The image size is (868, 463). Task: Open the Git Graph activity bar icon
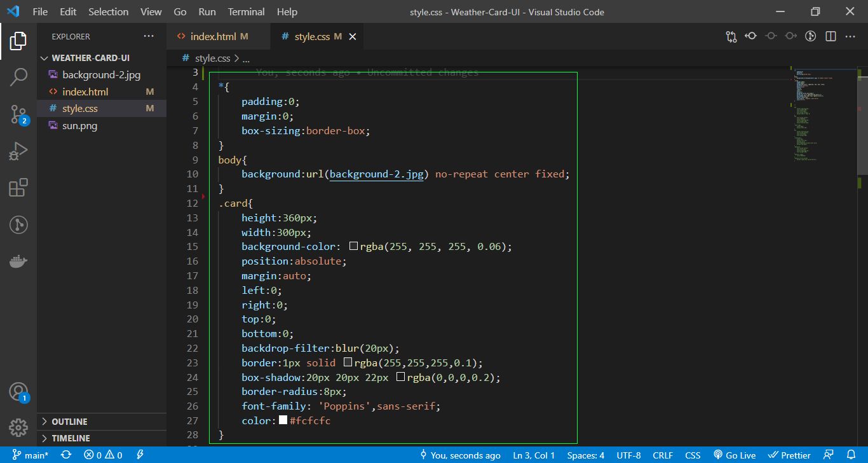(18, 225)
